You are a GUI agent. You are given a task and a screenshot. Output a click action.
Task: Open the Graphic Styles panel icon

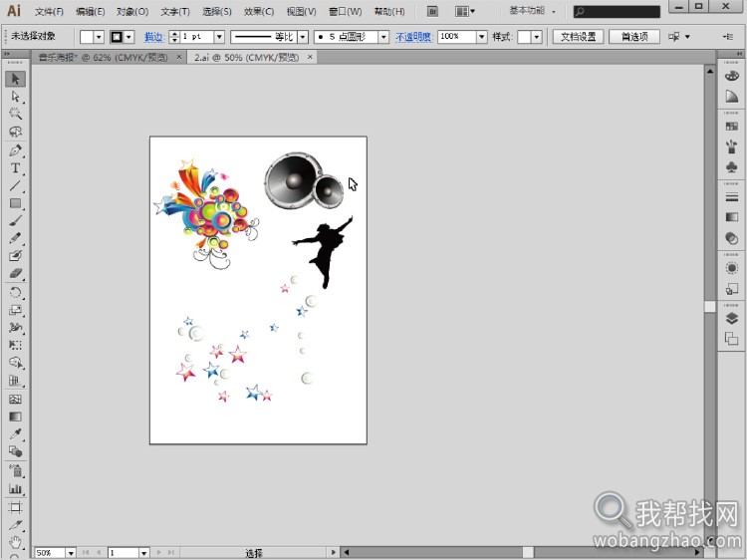coord(731,288)
